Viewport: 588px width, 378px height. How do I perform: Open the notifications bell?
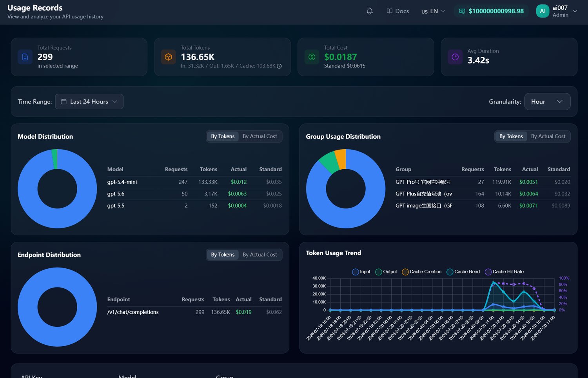click(370, 11)
